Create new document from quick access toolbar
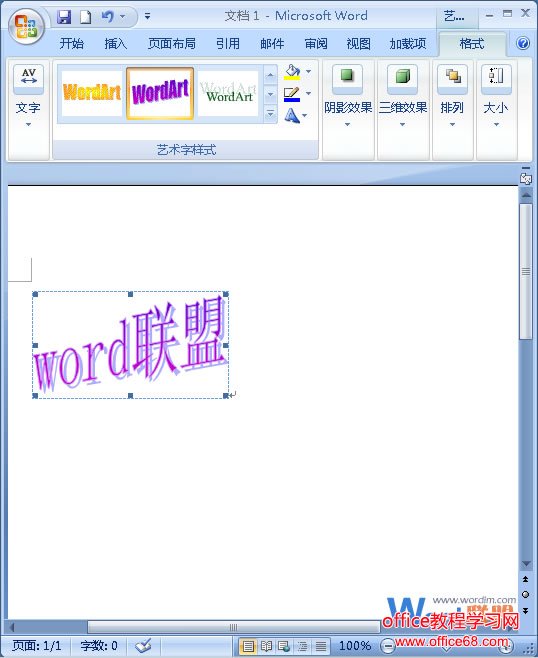This screenshot has height=658, width=538. tap(85, 17)
